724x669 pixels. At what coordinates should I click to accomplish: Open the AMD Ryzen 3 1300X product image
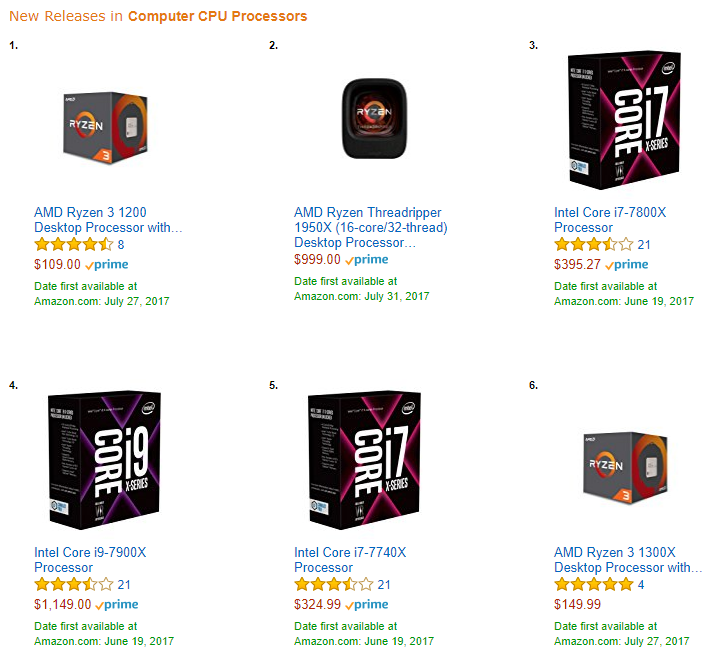[x=625, y=468]
